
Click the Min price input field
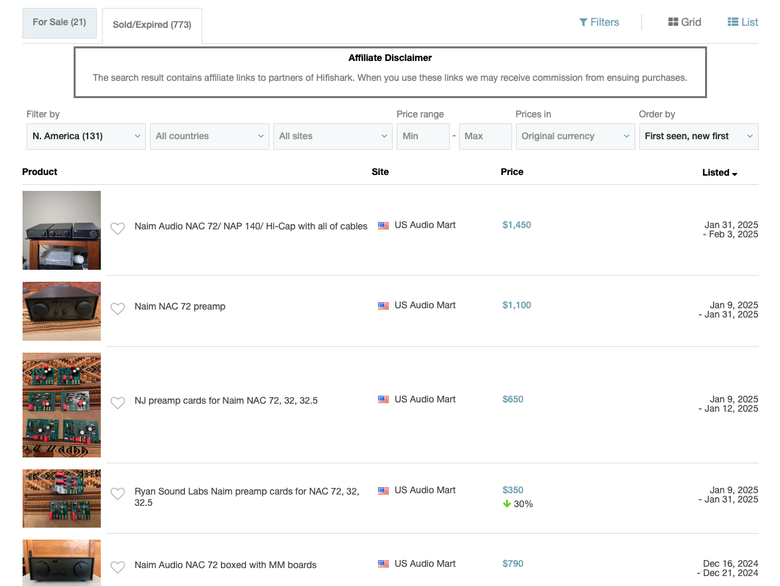click(x=423, y=136)
